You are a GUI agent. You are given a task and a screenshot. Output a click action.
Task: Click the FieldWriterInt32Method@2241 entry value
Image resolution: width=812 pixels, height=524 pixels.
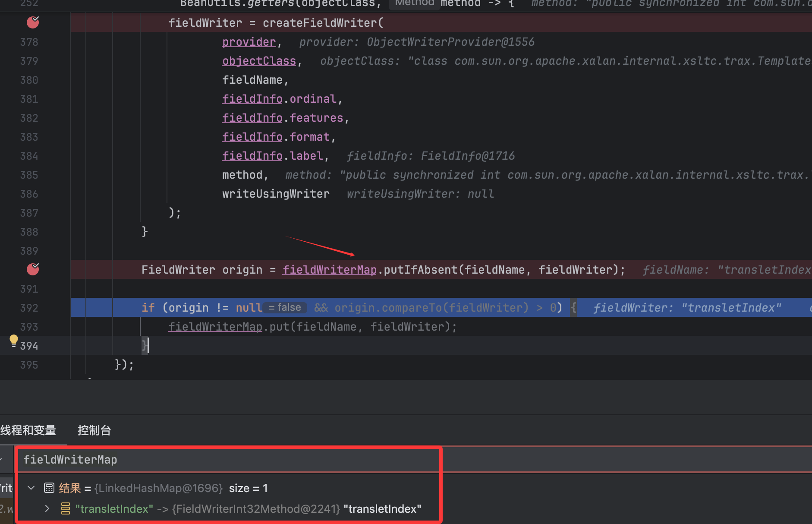click(256, 509)
